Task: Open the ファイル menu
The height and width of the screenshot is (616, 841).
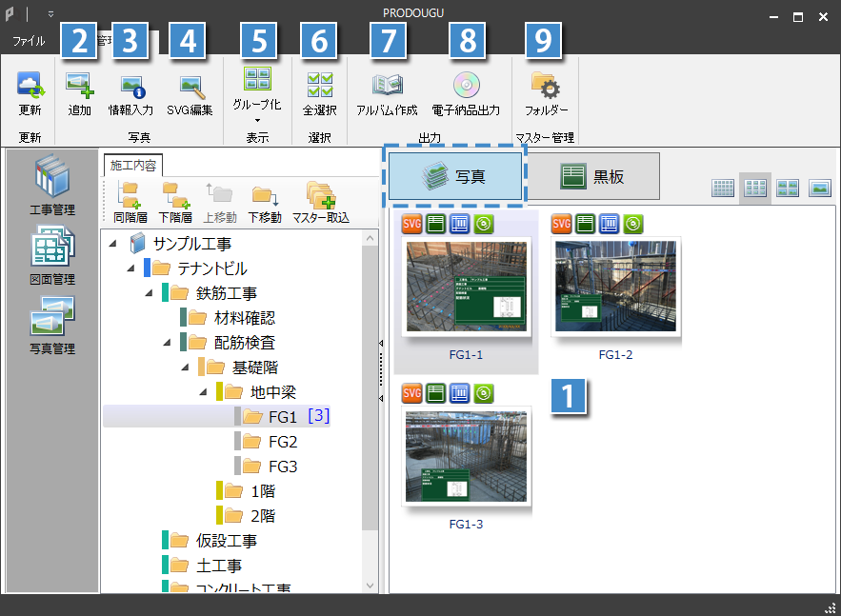Action: pyautogui.click(x=29, y=42)
